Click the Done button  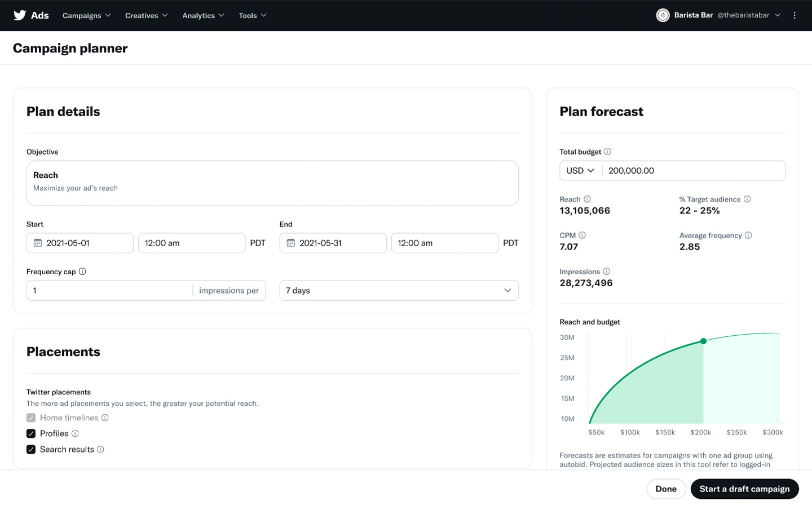tap(666, 489)
